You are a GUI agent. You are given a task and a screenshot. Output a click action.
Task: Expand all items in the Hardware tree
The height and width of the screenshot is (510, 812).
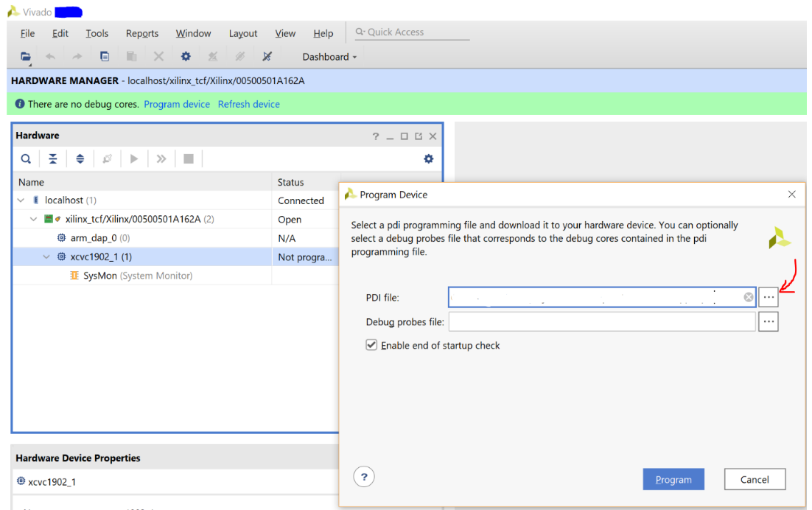80,158
